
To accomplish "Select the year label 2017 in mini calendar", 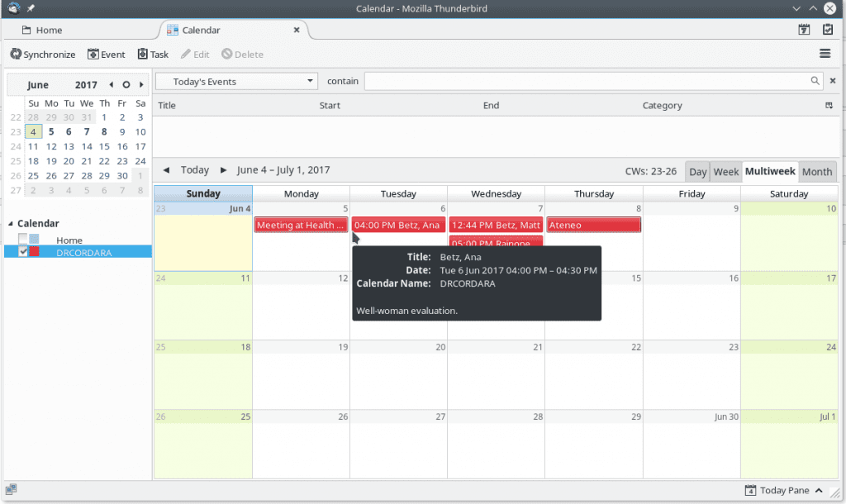I will [86, 85].
